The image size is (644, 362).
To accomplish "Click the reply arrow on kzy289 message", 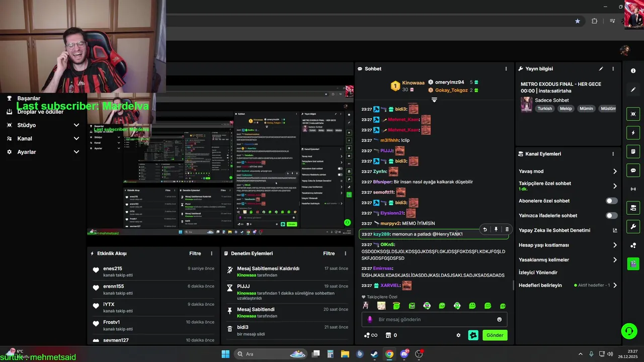I will coord(485,229).
